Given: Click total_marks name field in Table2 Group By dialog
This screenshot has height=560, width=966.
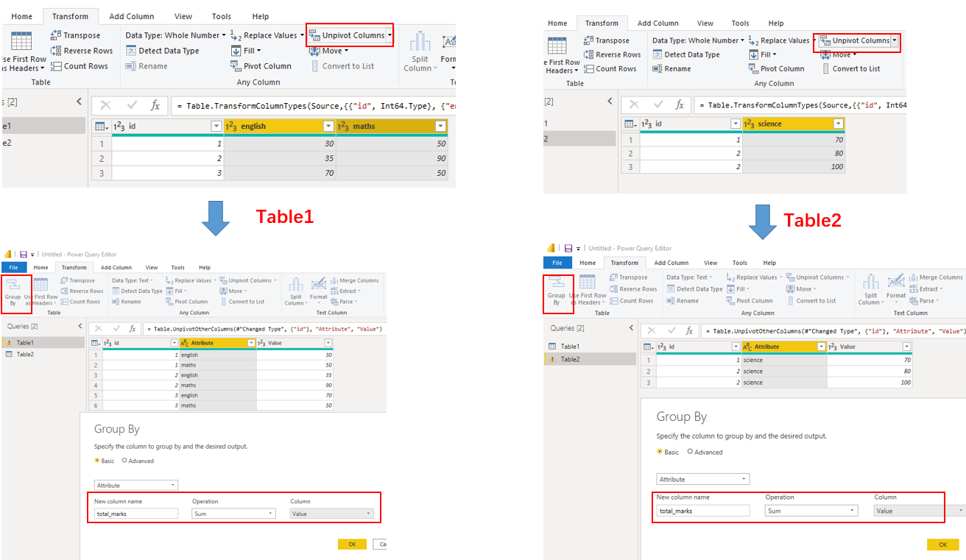Looking at the screenshot, I should 703,511.
